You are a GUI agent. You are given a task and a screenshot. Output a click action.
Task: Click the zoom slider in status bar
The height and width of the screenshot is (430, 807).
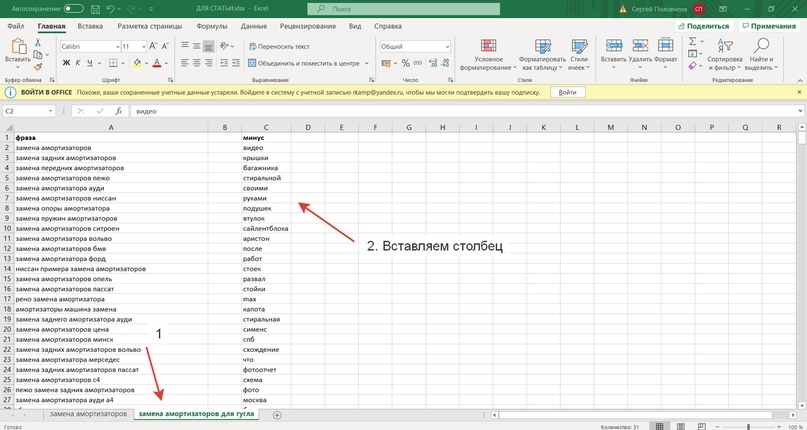[x=748, y=426]
